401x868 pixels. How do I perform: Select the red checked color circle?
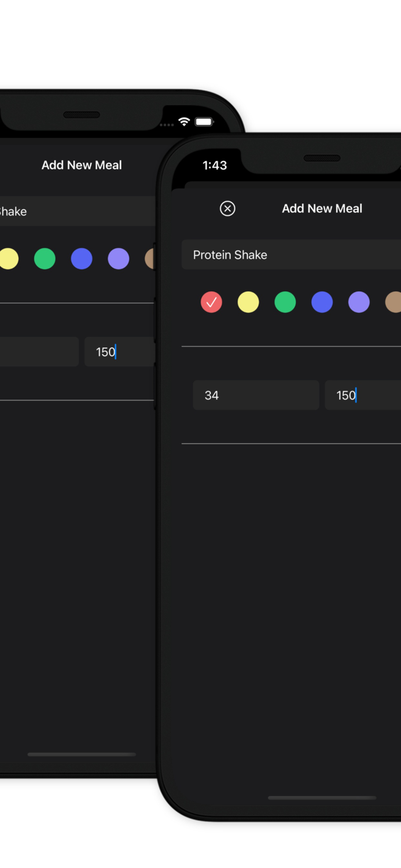211,302
